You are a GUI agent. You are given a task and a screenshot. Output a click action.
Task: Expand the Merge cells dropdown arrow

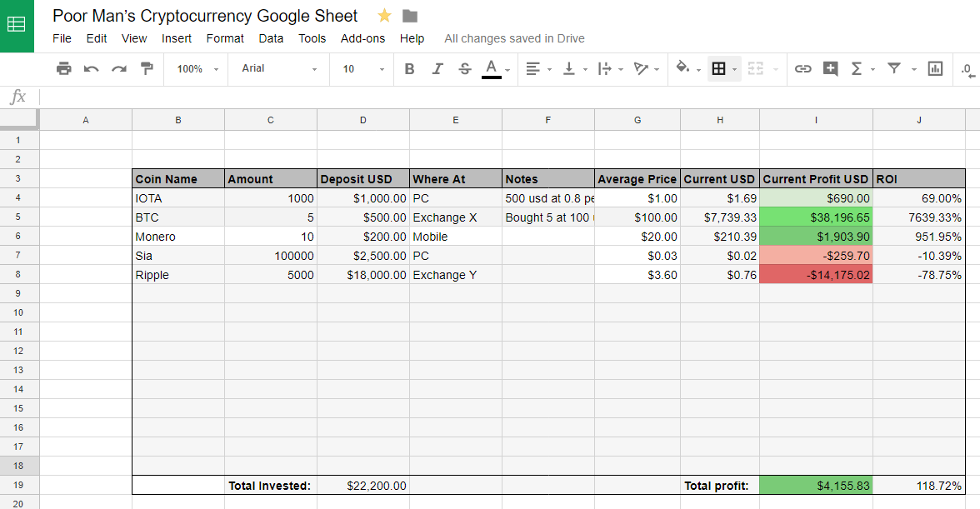tap(776, 69)
